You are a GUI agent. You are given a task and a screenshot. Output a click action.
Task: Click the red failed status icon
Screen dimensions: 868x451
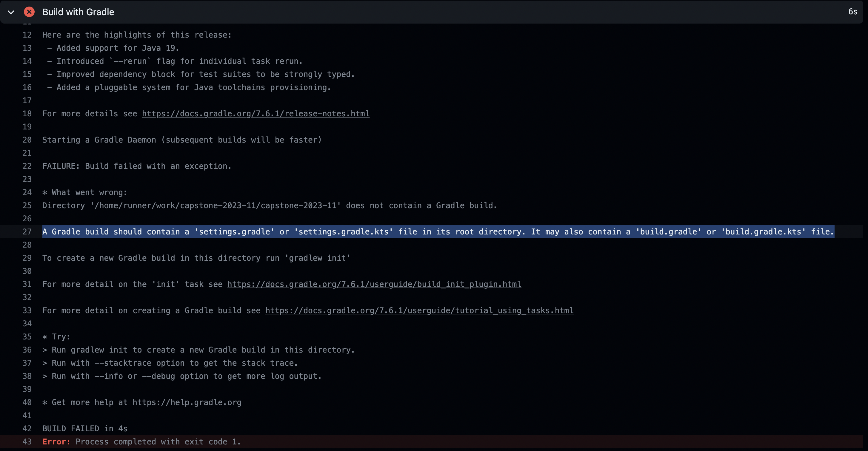pos(29,12)
